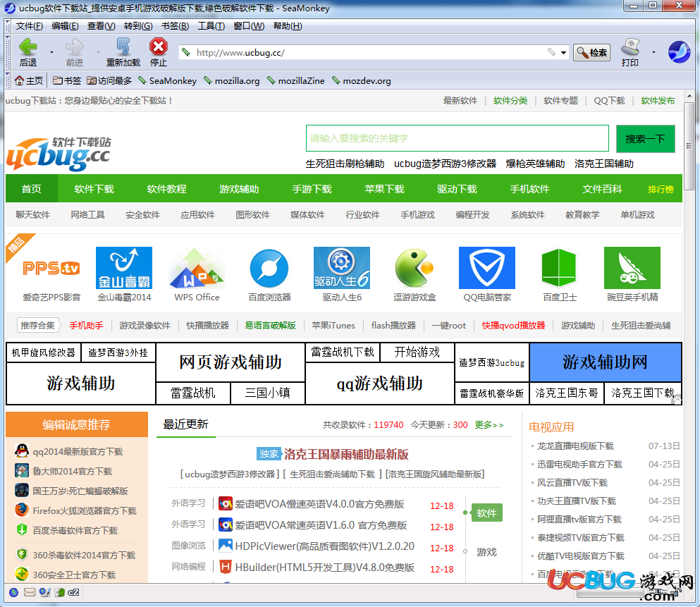Open the WPS Office app icon
The height and width of the screenshot is (607, 700).
pyautogui.click(x=197, y=268)
